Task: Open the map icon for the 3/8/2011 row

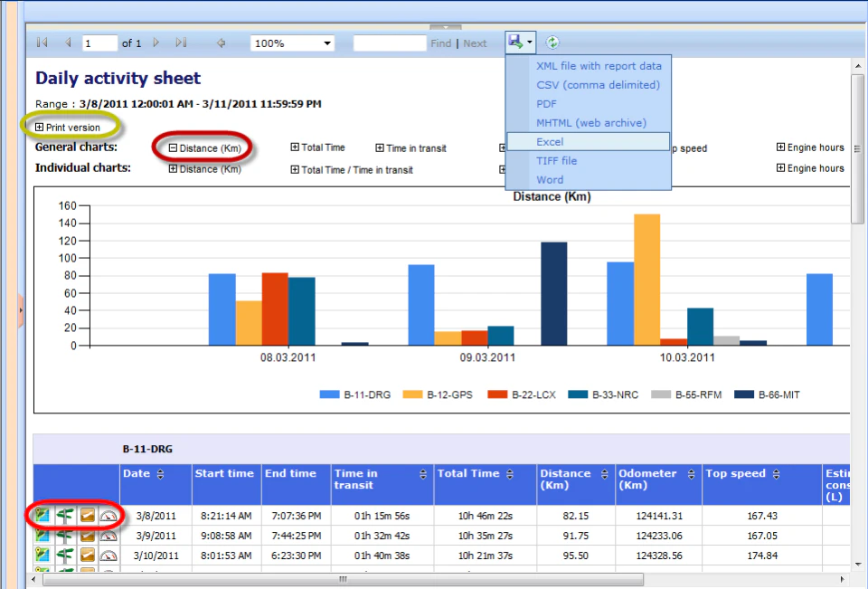Action: tap(42, 516)
